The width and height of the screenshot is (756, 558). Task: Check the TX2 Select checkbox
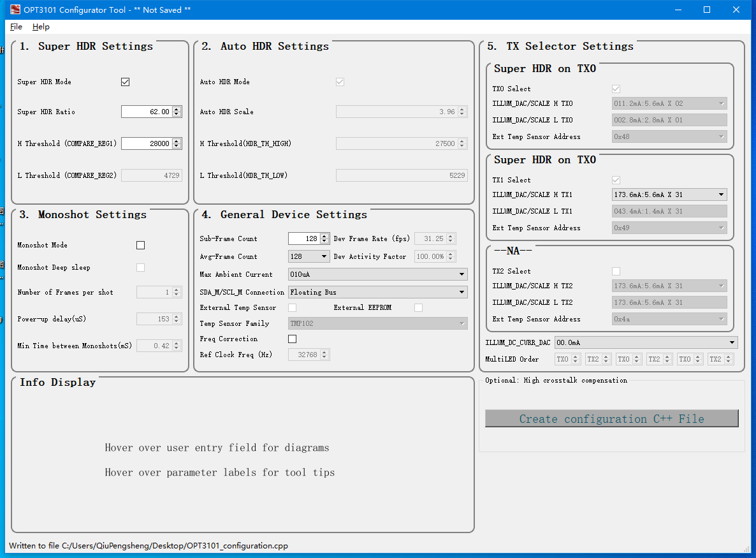coord(616,271)
